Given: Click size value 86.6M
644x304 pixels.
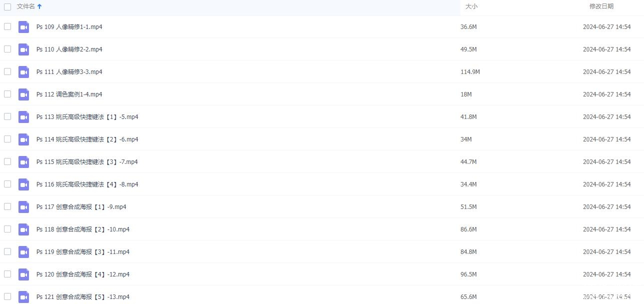Looking at the screenshot, I should click(469, 229).
